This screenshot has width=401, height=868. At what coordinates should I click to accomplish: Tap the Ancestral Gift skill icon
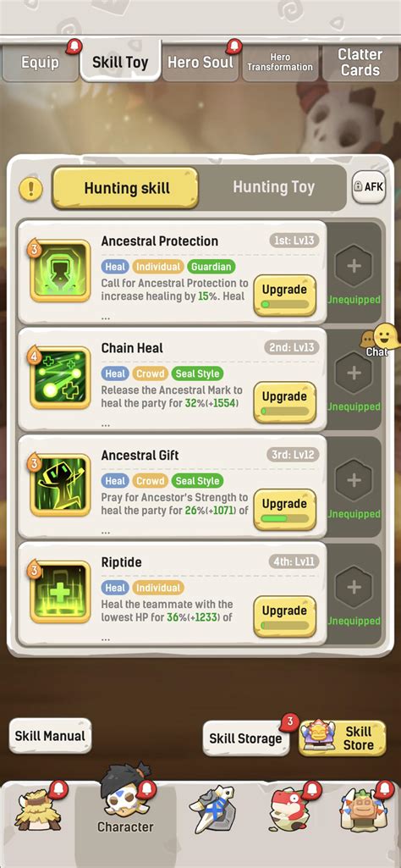pyautogui.click(x=60, y=485)
